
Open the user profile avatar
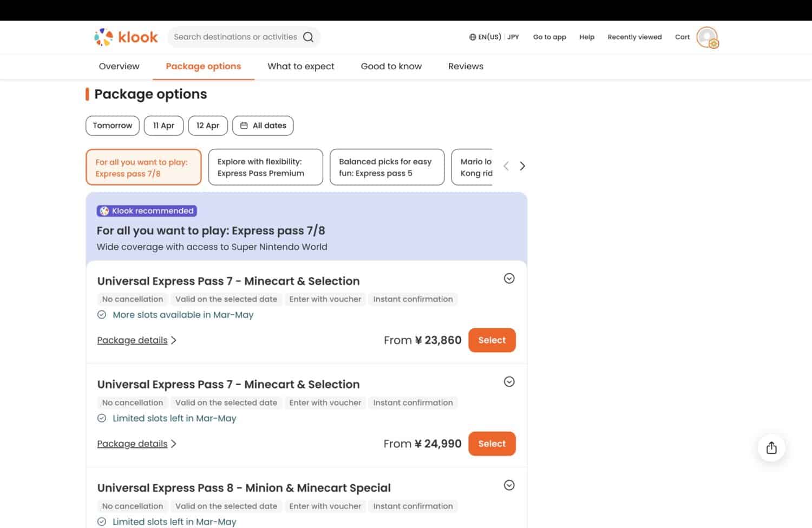point(707,37)
